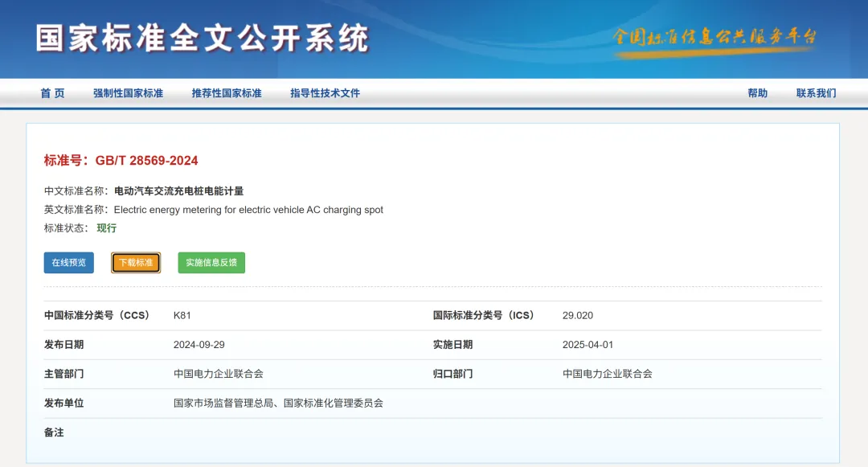
Task: Click the implementation date 2025-04-01
Action: (588, 345)
